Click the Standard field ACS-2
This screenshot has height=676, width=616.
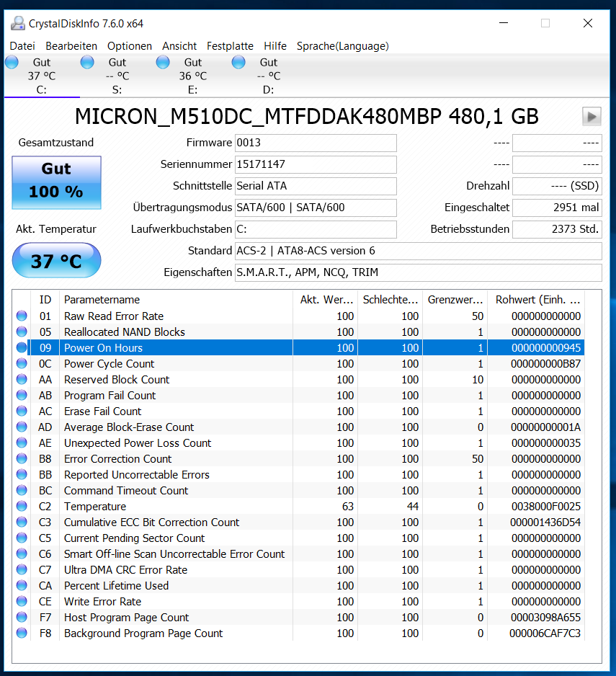tap(418, 251)
